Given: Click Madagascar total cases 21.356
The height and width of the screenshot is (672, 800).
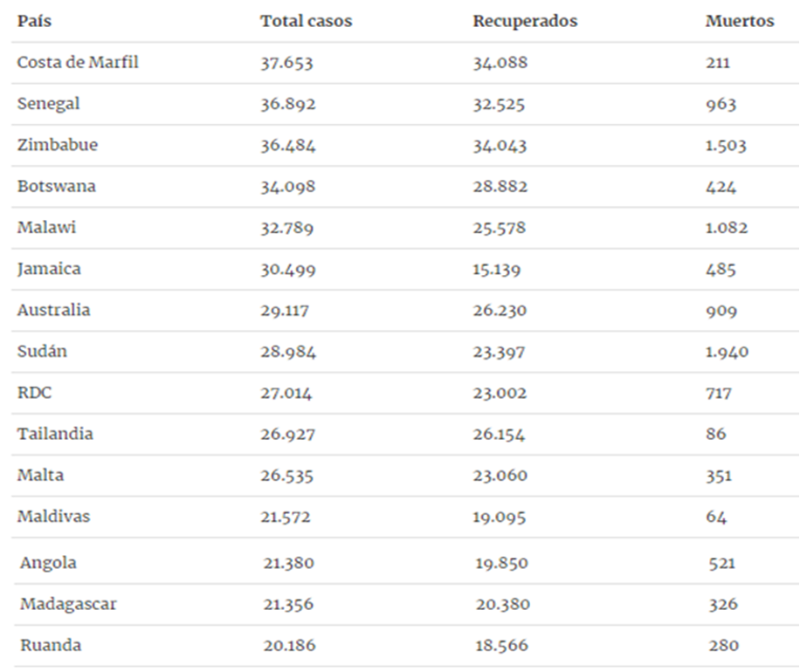Looking at the screenshot, I should click(288, 604).
